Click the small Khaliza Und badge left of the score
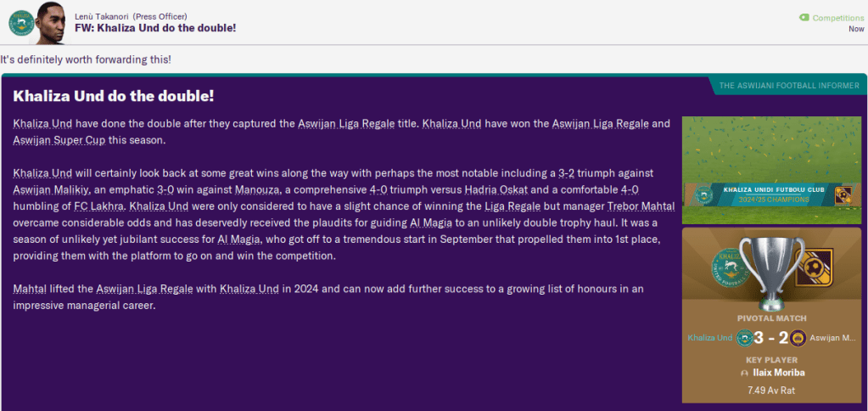The height and width of the screenshot is (411, 868). (744, 338)
